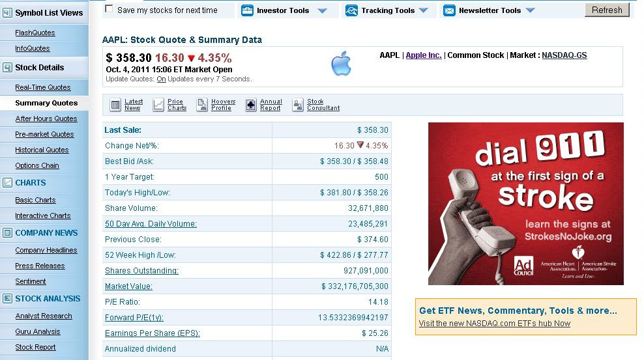
Task: Click the CHARTS section icon
Action: (7, 183)
